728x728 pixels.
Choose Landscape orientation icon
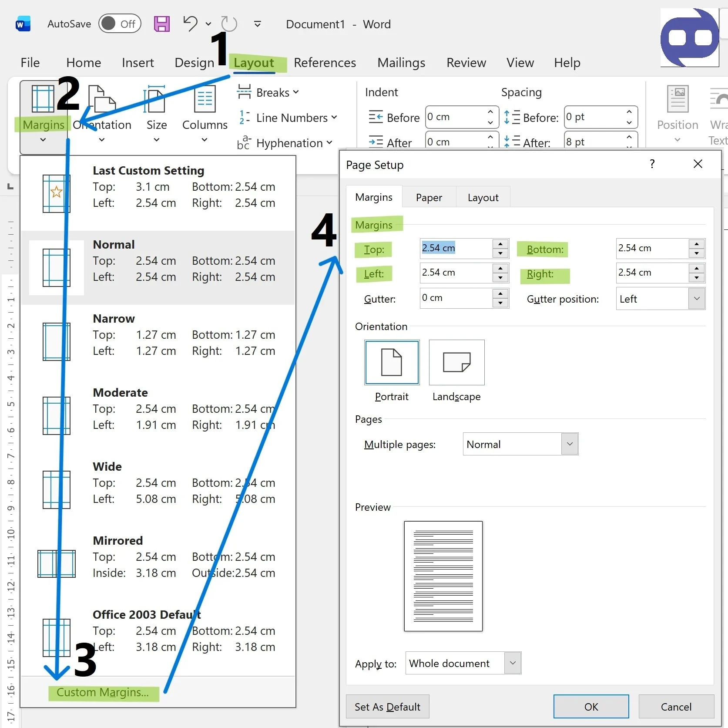click(x=456, y=362)
